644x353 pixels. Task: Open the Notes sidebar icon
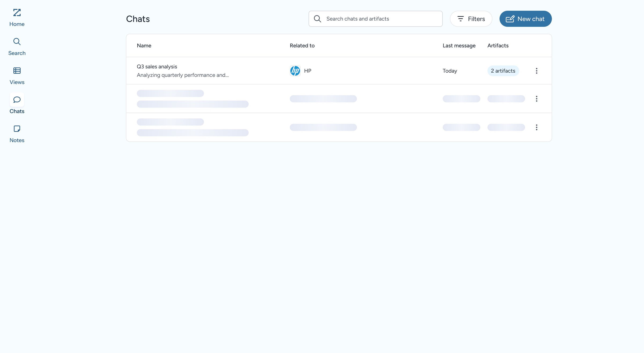[17, 129]
